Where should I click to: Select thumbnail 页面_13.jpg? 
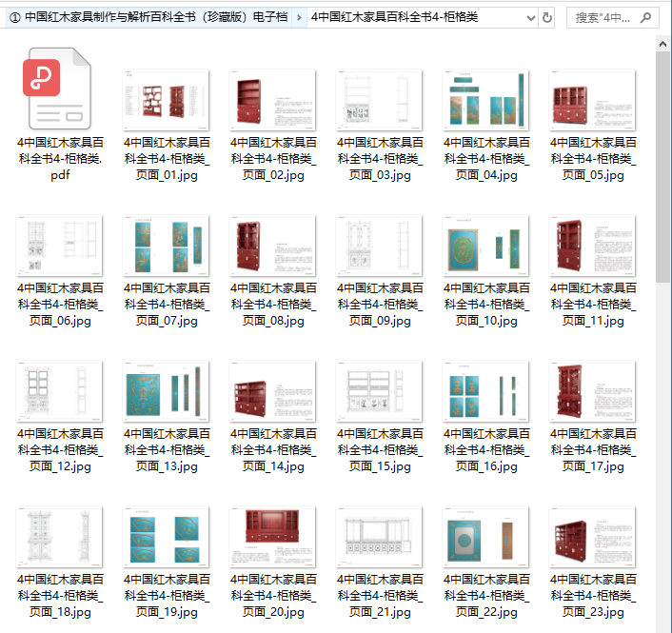[x=166, y=392]
